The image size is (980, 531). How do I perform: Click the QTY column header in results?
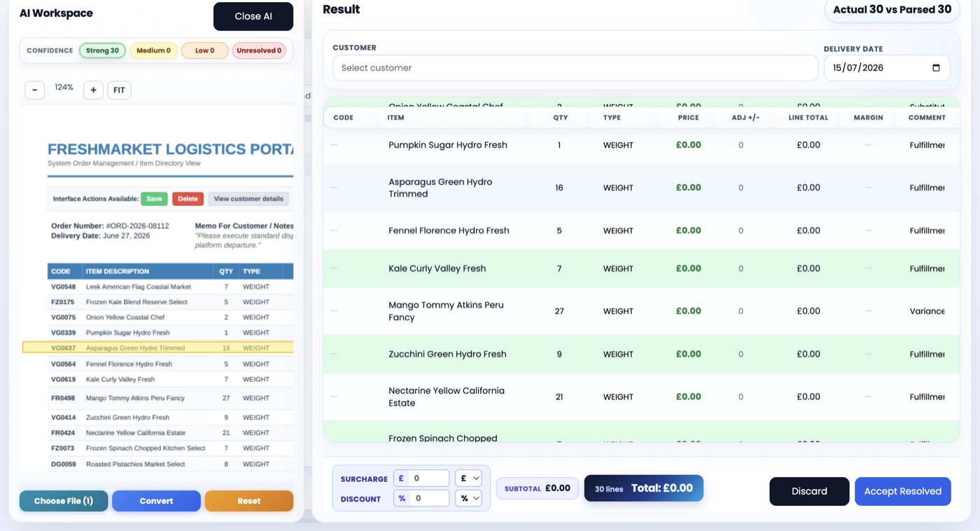coord(560,118)
